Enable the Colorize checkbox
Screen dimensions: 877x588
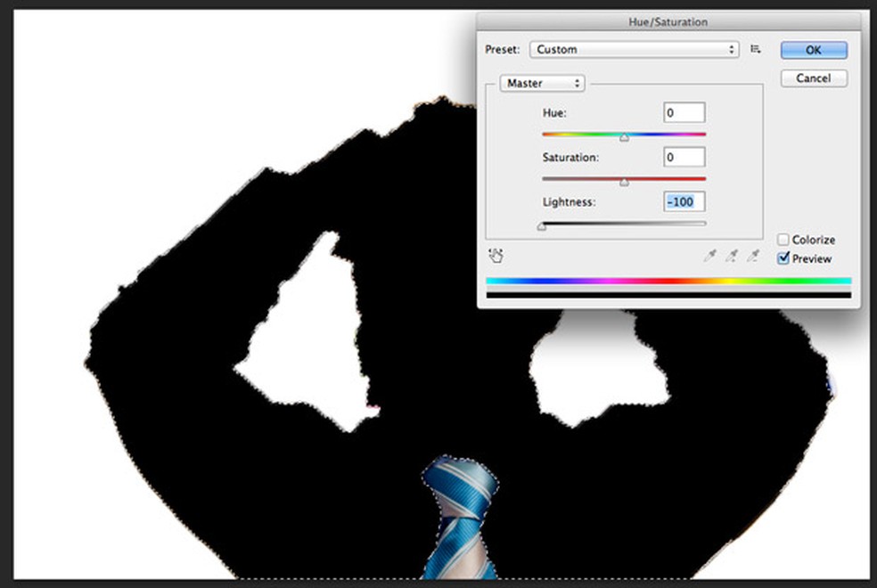(x=783, y=240)
